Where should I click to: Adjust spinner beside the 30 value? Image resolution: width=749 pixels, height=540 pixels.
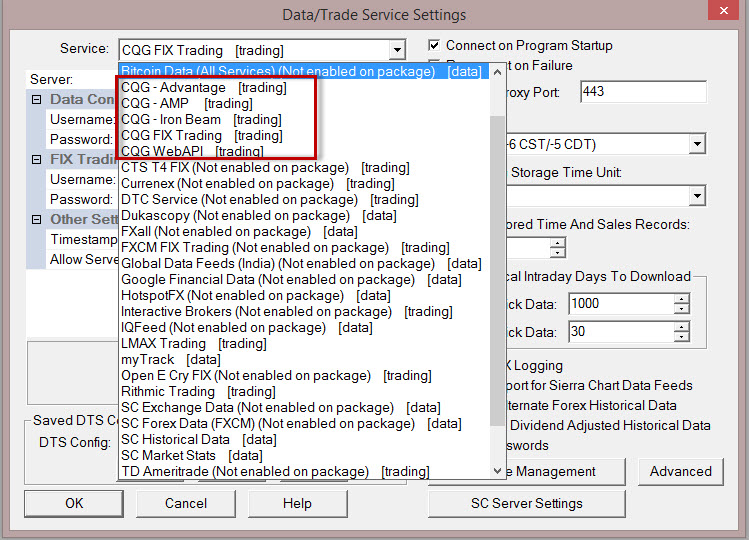[682, 332]
